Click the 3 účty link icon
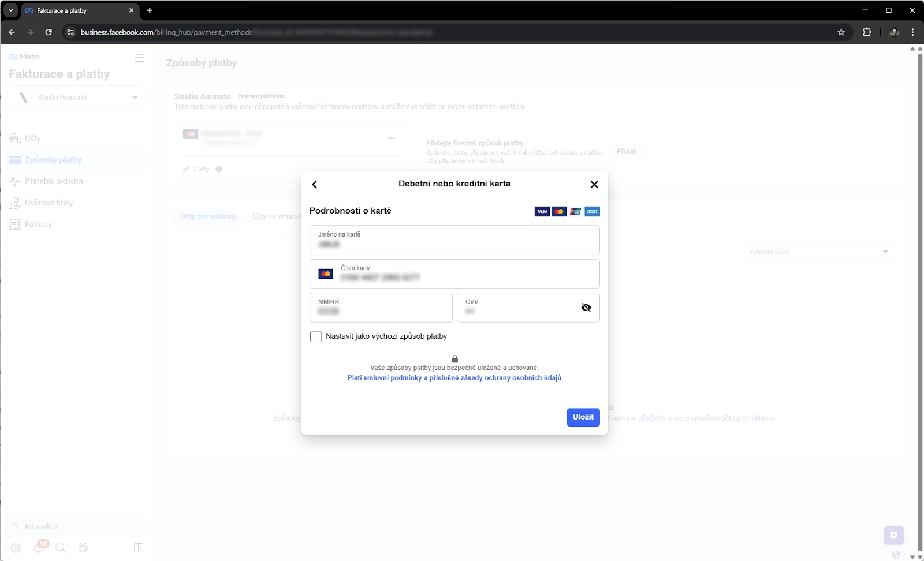The image size is (924, 561). pos(186,169)
